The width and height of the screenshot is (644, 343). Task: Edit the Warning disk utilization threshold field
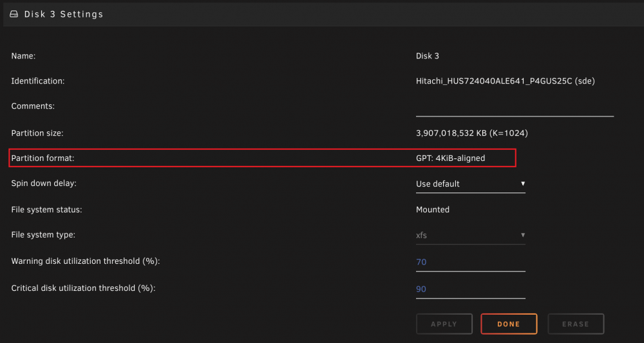[x=470, y=262]
